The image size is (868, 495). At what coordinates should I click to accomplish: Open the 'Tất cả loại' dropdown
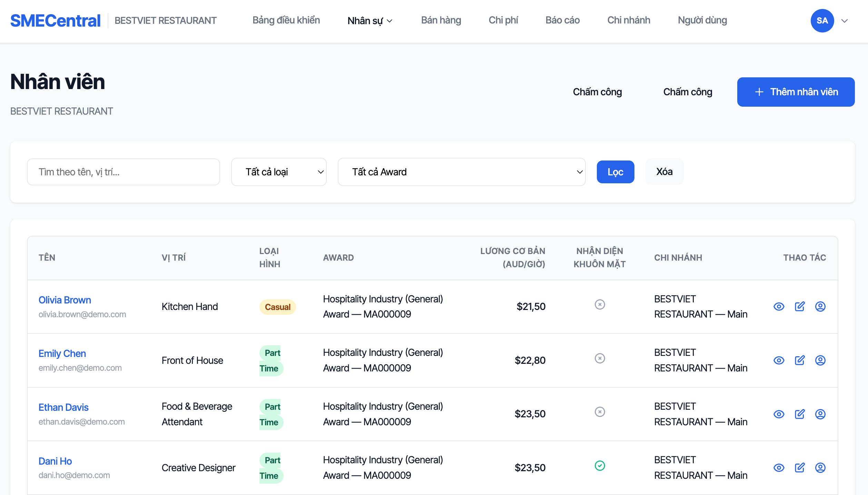click(279, 172)
